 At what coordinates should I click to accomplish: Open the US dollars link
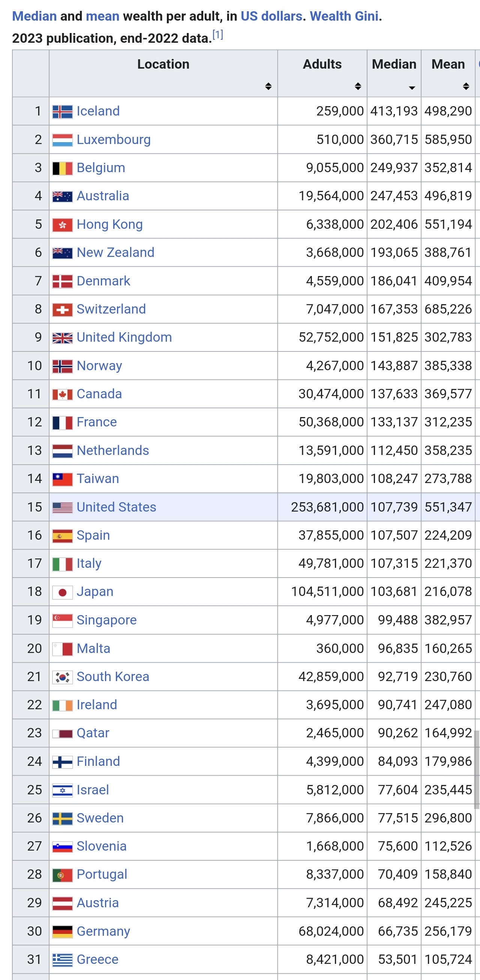[271, 16]
